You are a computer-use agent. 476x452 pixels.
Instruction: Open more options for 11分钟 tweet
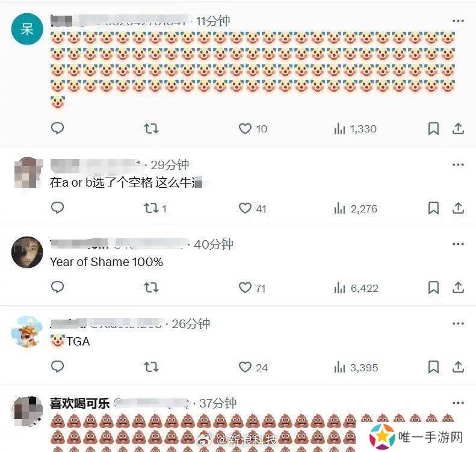(x=458, y=21)
